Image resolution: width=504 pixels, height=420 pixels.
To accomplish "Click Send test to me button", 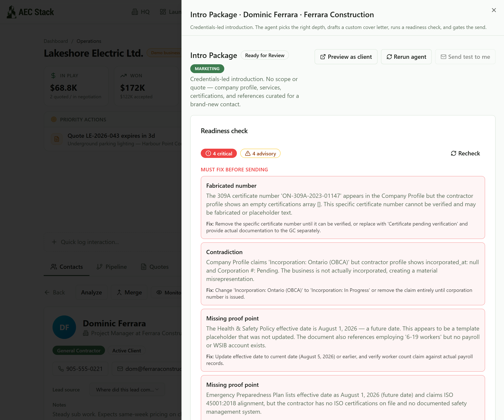I will click(465, 57).
